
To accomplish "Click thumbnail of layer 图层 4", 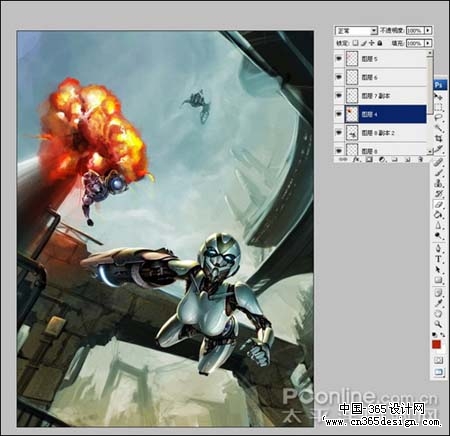I will click(x=352, y=114).
